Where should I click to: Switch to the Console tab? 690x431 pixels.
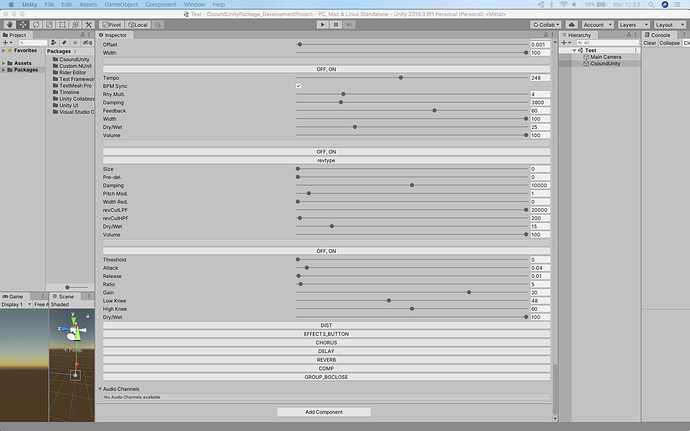[x=657, y=35]
